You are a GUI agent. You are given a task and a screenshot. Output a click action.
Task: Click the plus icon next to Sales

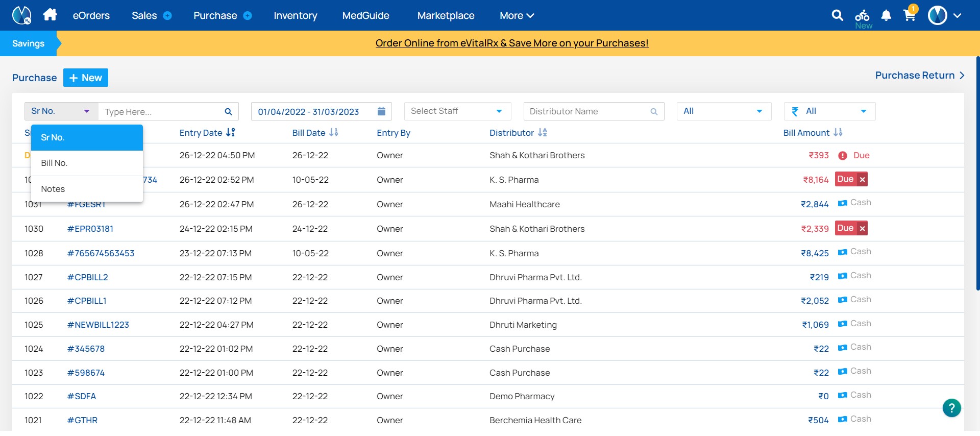coord(167,16)
